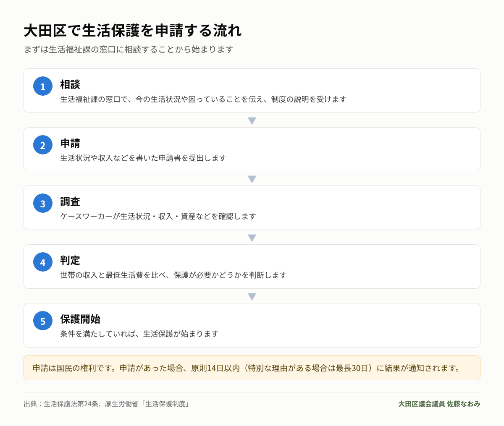The height and width of the screenshot is (426, 504).
Task: Click the number 5 step badge
Action: click(43, 321)
